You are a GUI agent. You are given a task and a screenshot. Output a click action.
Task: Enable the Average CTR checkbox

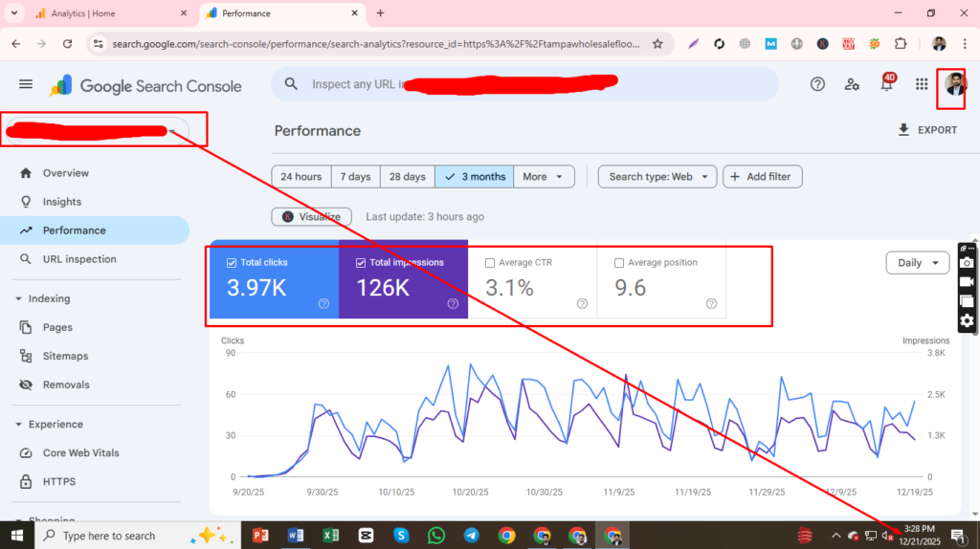coord(490,263)
